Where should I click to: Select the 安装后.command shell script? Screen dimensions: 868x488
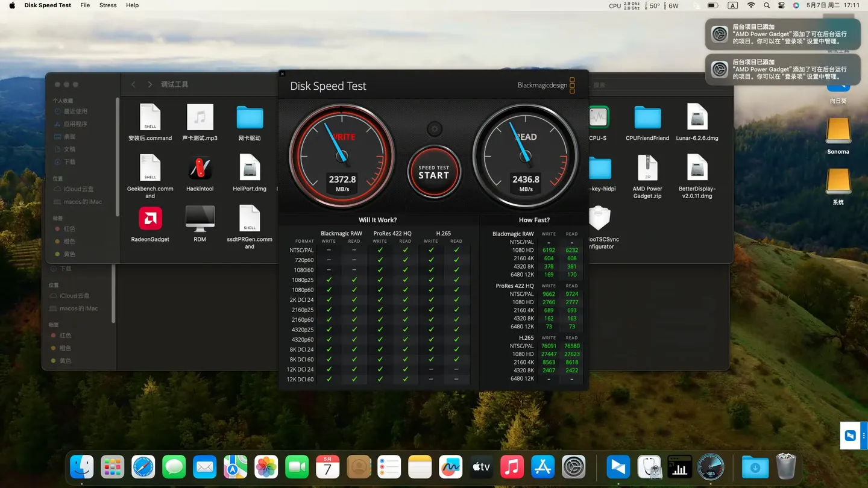pyautogui.click(x=149, y=117)
